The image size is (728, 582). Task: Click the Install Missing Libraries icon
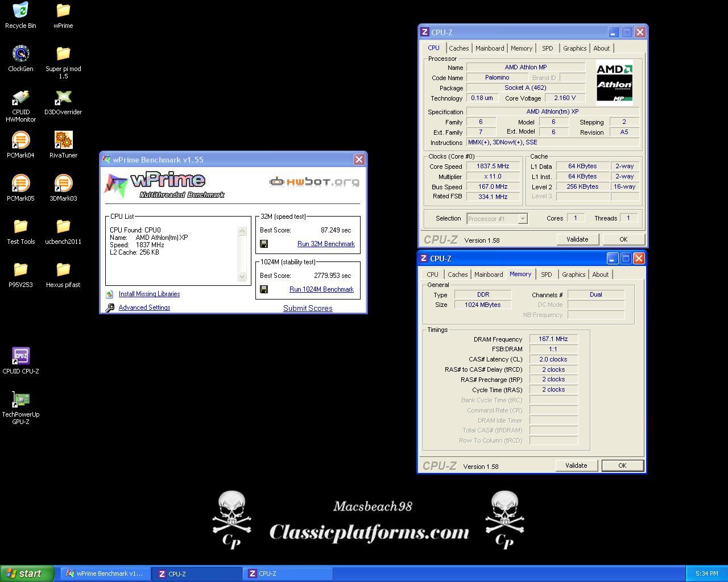(x=110, y=294)
